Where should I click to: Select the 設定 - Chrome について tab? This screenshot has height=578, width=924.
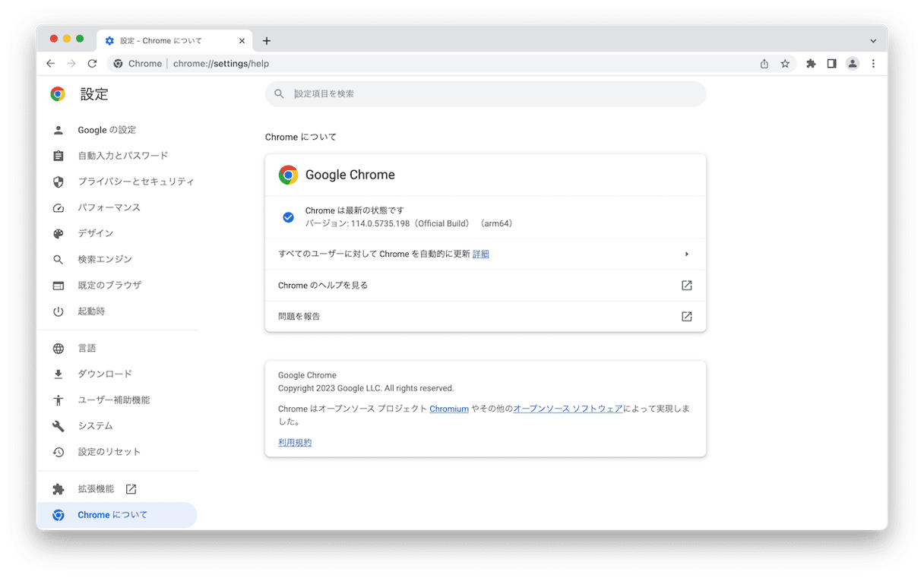176,41
